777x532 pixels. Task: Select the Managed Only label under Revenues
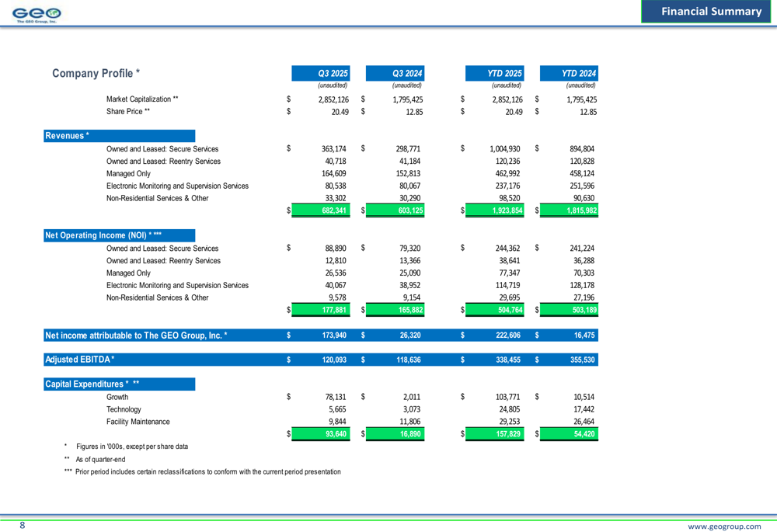128,174
